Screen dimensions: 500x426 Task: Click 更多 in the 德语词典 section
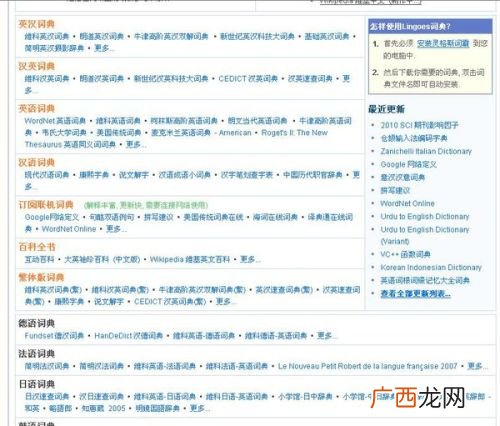[x=326, y=336]
